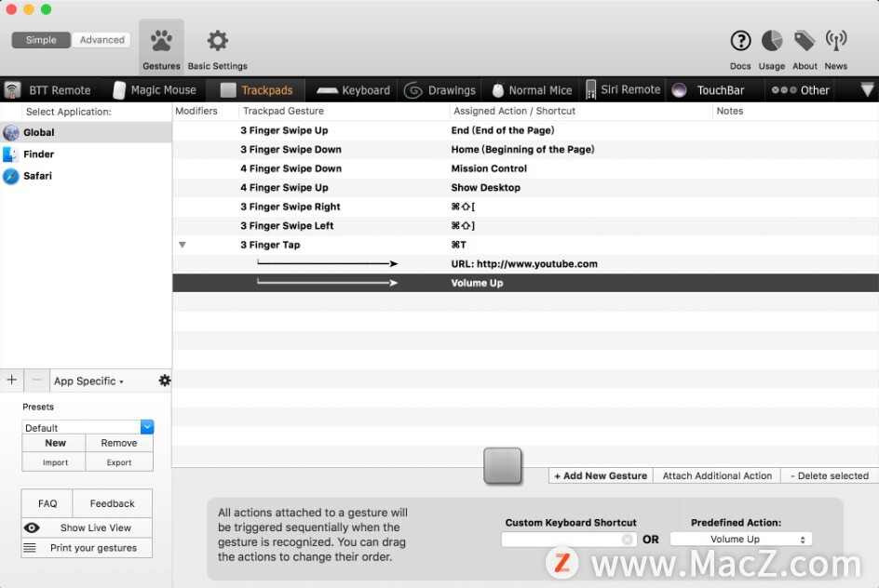The height and width of the screenshot is (588, 879).
Task: Click the Notes column header
Action: pyautogui.click(x=729, y=111)
